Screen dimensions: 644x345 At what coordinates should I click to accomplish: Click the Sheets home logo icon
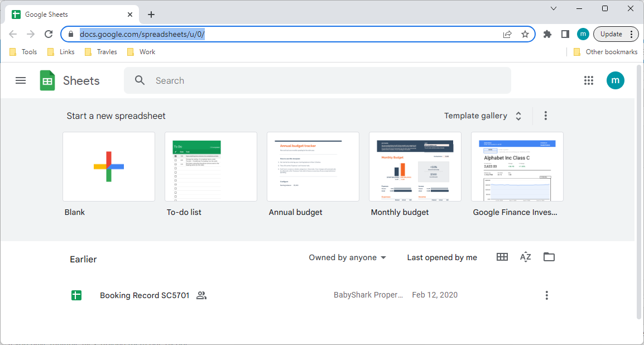click(x=47, y=80)
